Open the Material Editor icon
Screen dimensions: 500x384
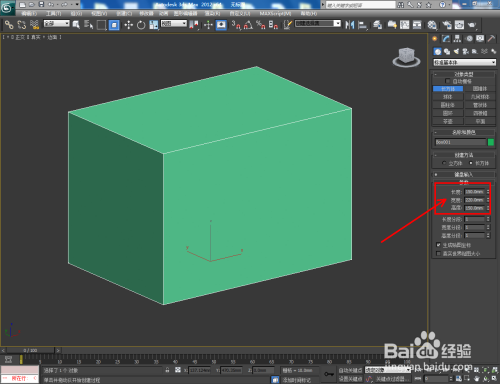432,25
